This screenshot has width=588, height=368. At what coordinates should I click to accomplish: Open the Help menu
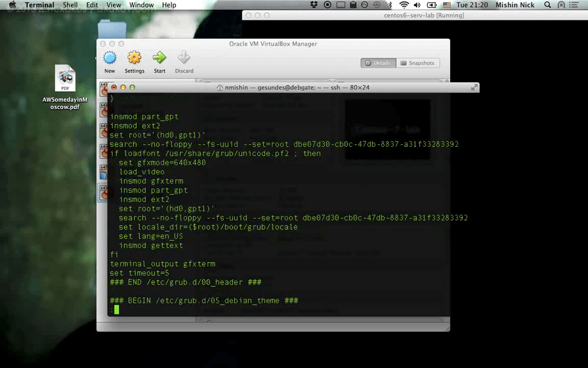click(x=169, y=5)
